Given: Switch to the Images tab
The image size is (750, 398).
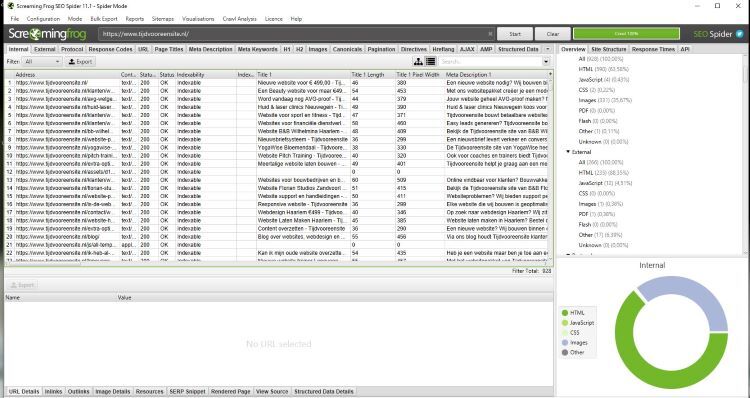Looking at the screenshot, I should coord(318,49).
